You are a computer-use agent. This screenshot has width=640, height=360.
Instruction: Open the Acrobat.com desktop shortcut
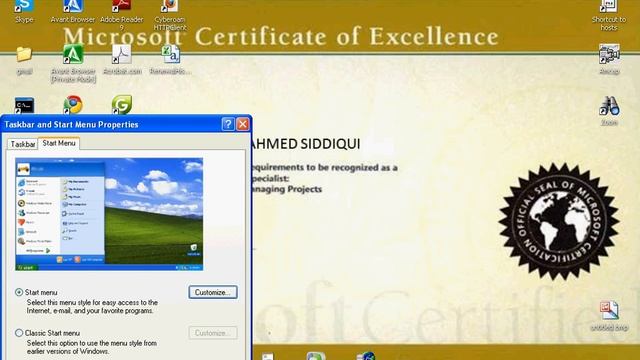click(x=122, y=60)
